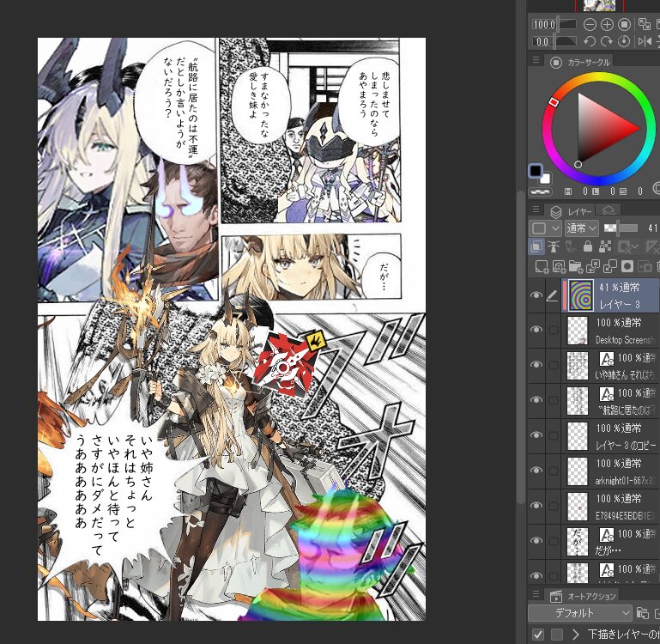The width and height of the screenshot is (660, 644).
Task: Merge with layer below icon
Action: coord(610,266)
